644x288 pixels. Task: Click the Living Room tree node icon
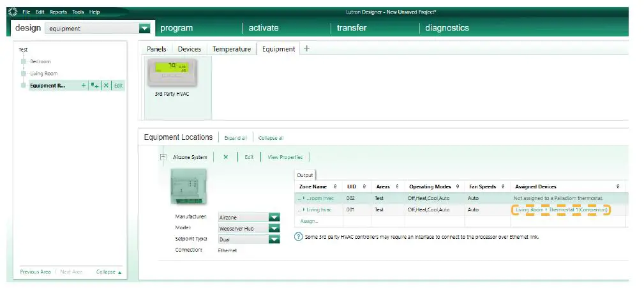pyautogui.click(x=24, y=73)
